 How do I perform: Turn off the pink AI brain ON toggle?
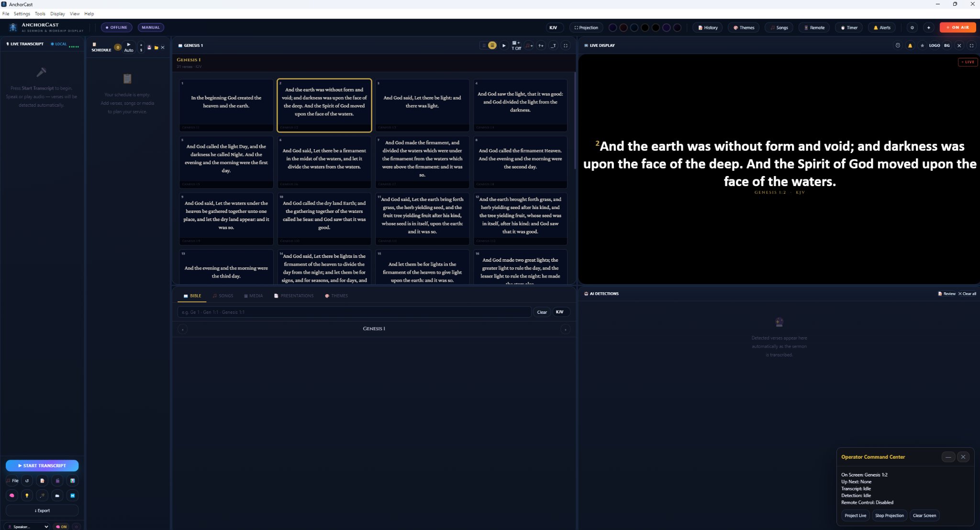click(62, 526)
